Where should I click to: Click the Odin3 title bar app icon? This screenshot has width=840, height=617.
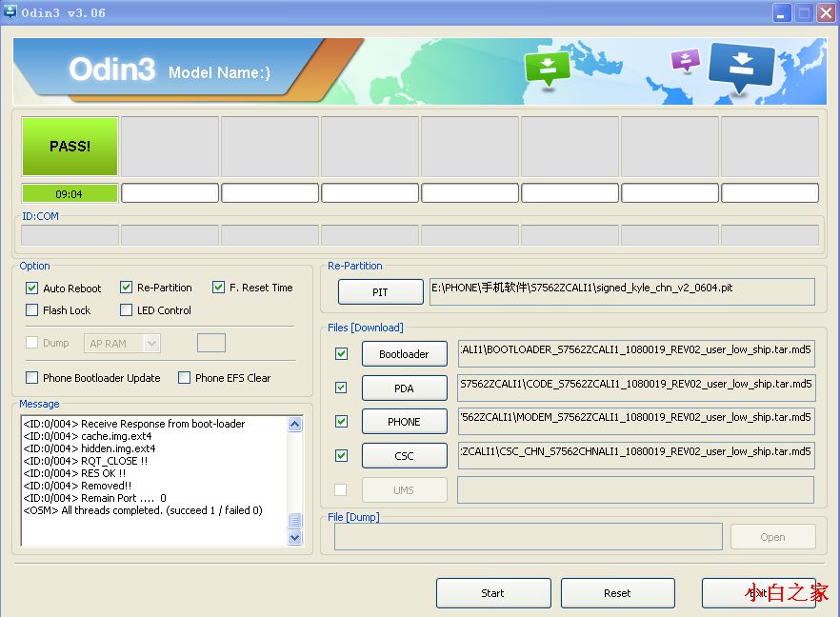[x=10, y=11]
